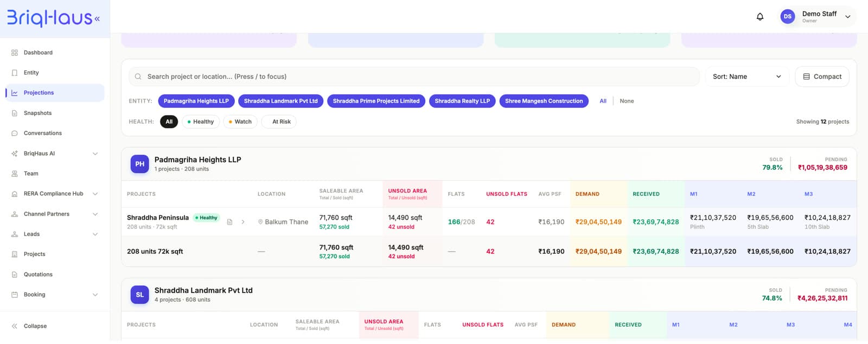Image resolution: width=868 pixels, height=344 pixels.
Task: Open Conversations page
Action: tap(43, 133)
